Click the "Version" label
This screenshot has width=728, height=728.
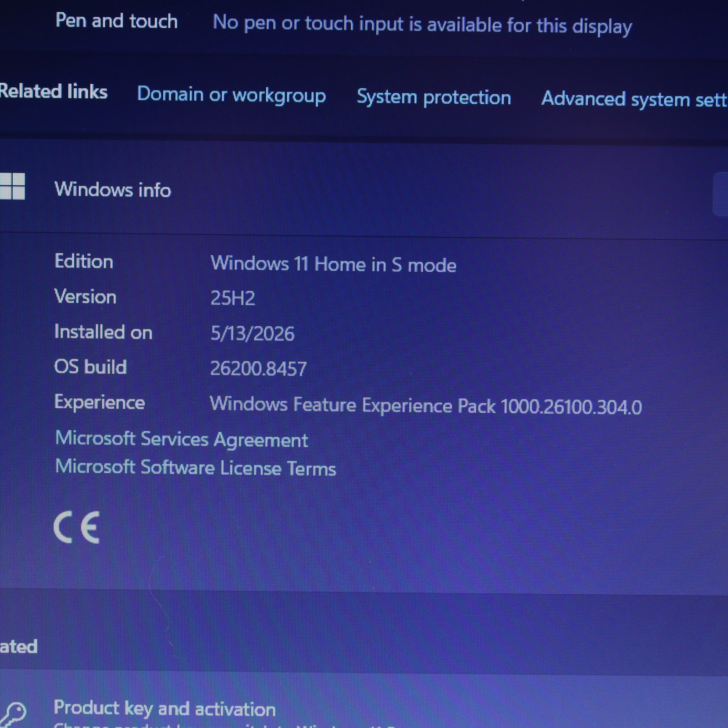[x=85, y=297]
